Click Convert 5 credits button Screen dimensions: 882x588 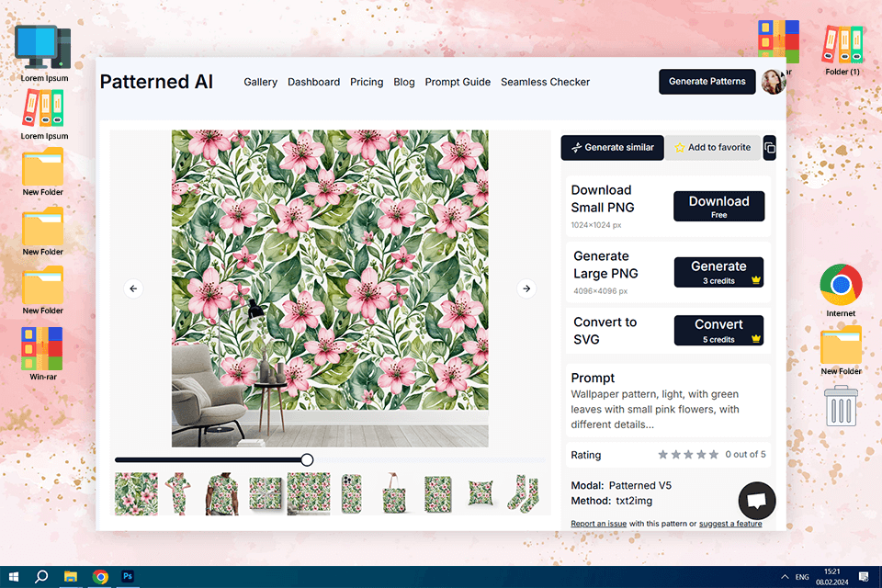click(718, 331)
